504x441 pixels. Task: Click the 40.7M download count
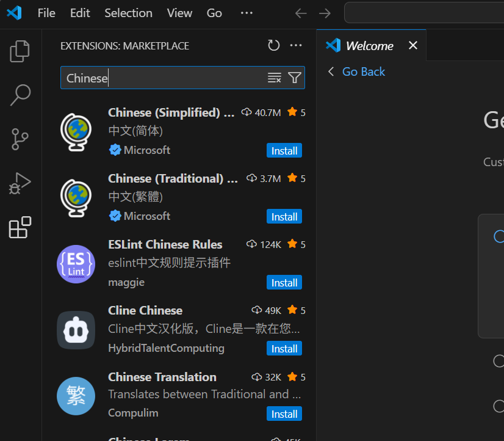point(267,112)
